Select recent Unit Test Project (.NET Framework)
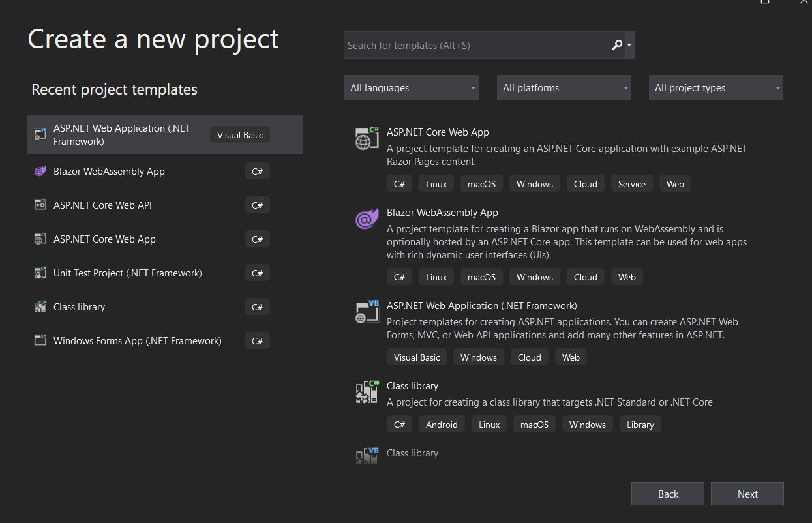 coord(165,273)
